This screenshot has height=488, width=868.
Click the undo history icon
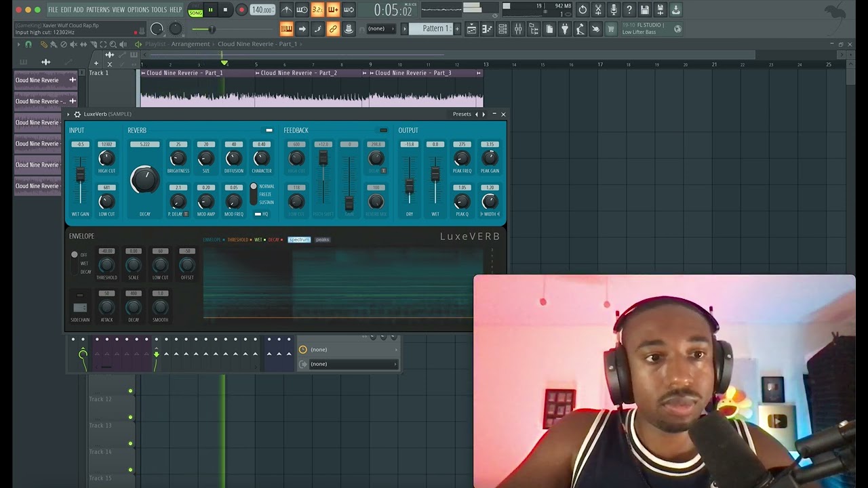(x=583, y=9)
